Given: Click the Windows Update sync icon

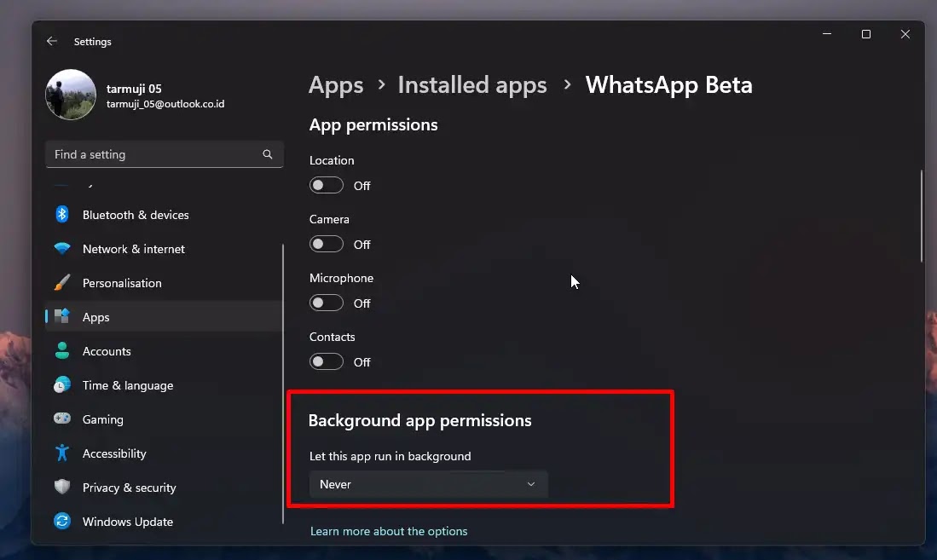Looking at the screenshot, I should 62,521.
